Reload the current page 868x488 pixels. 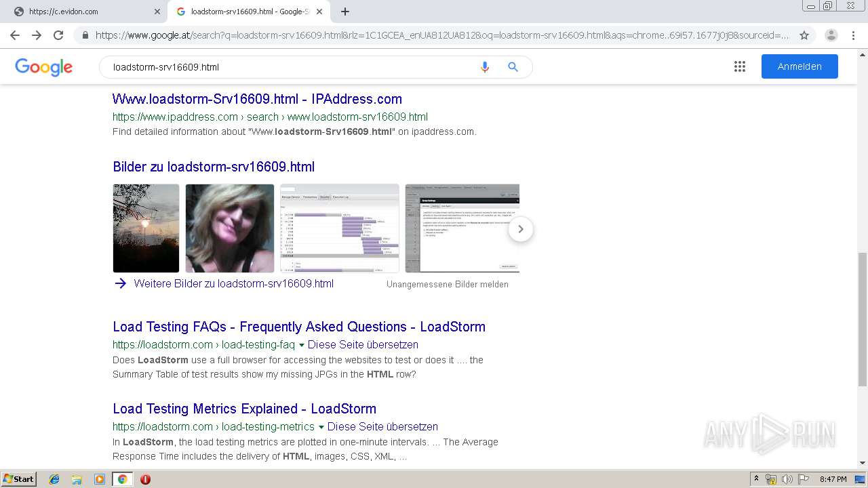coord(58,35)
